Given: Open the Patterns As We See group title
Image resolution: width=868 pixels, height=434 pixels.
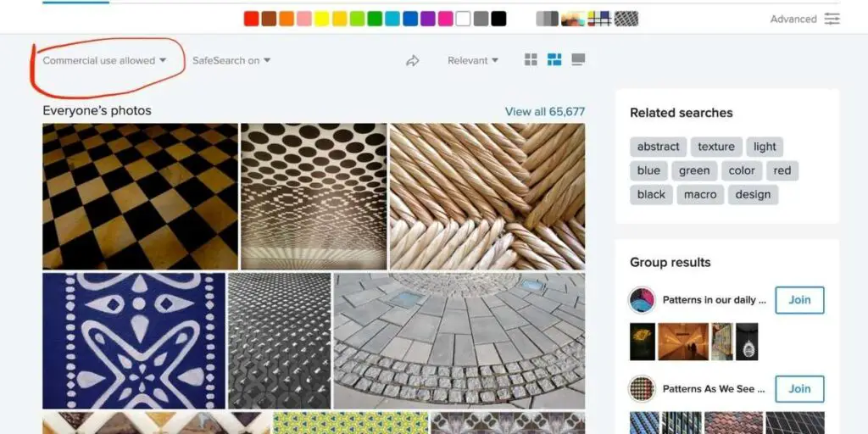Looking at the screenshot, I should point(714,388).
